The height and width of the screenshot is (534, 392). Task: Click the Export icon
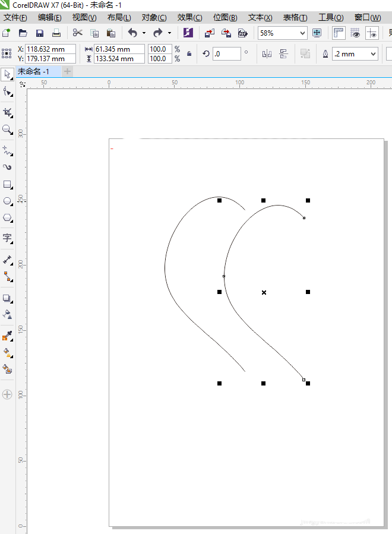226,33
